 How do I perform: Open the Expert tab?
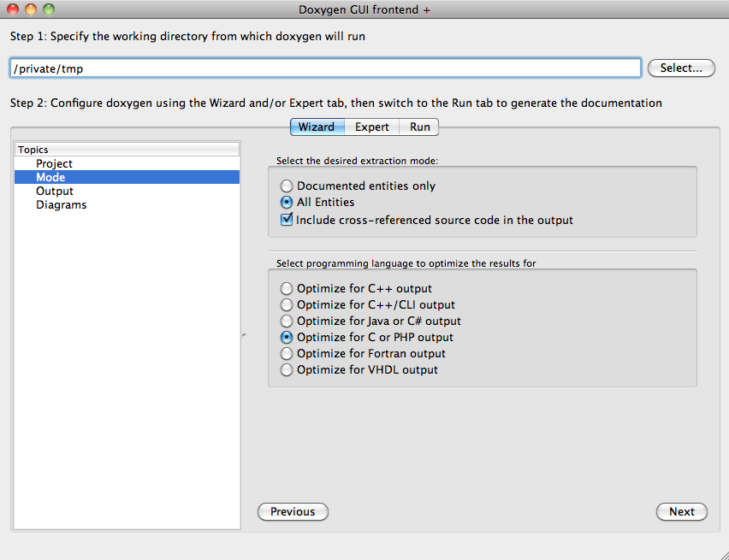pyautogui.click(x=372, y=127)
